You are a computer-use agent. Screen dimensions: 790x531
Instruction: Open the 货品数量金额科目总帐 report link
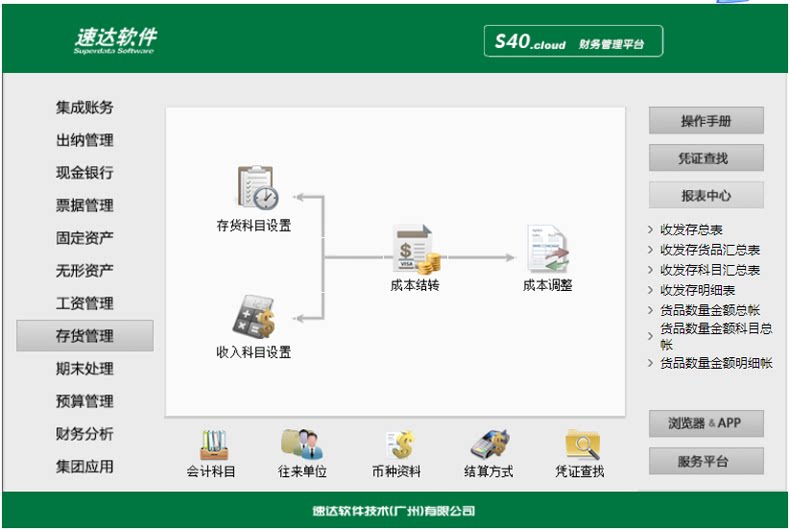pos(716,336)
